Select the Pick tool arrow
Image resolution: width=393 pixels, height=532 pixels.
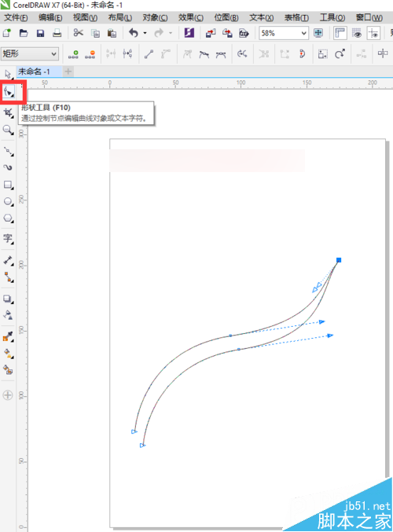[x=8, y=74]
